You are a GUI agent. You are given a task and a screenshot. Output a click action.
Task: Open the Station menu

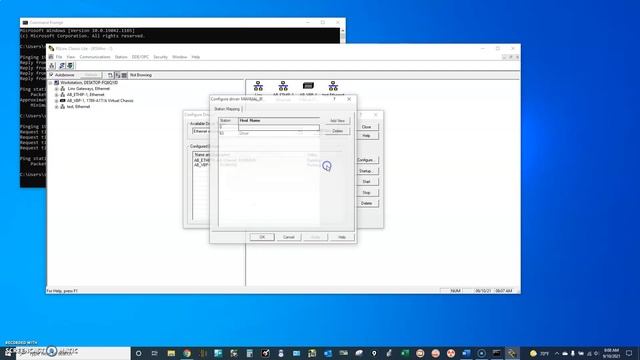(x=121, y=57)
